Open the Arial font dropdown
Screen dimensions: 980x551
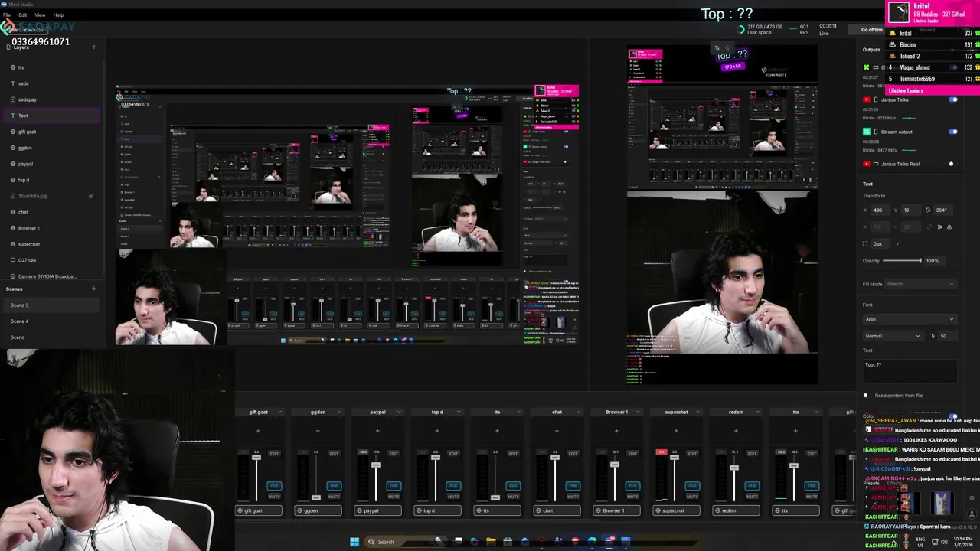point(910,319)
